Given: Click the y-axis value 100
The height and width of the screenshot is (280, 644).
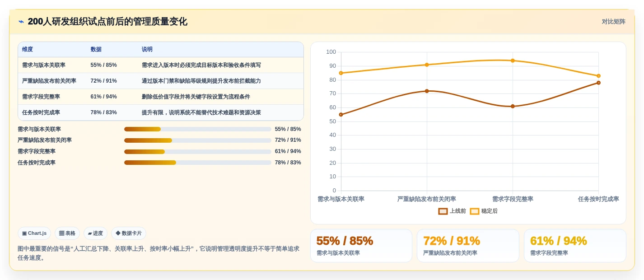Looking at the screenshot, I should 331,52.
